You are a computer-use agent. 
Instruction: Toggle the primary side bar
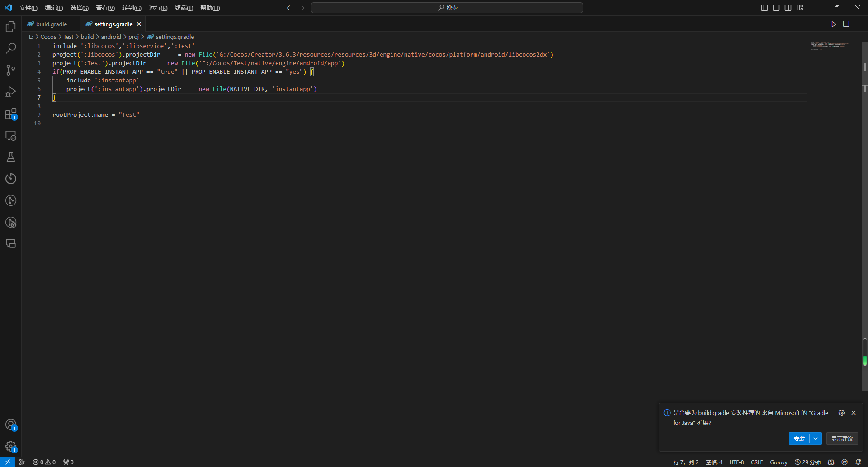764,8
